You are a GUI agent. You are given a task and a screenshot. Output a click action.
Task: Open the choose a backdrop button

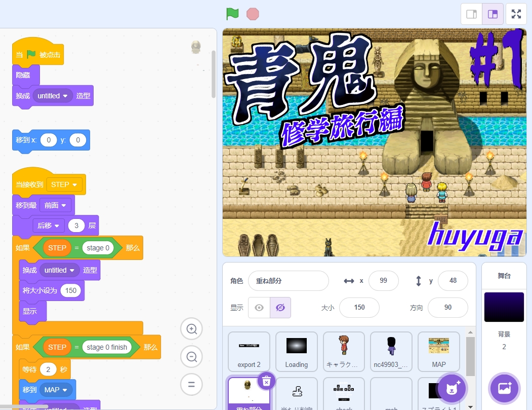504,388
